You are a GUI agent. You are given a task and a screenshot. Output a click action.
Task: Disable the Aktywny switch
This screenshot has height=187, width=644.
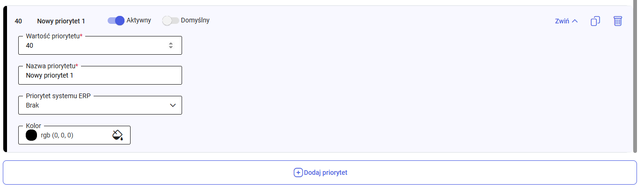tap(116, 21)
